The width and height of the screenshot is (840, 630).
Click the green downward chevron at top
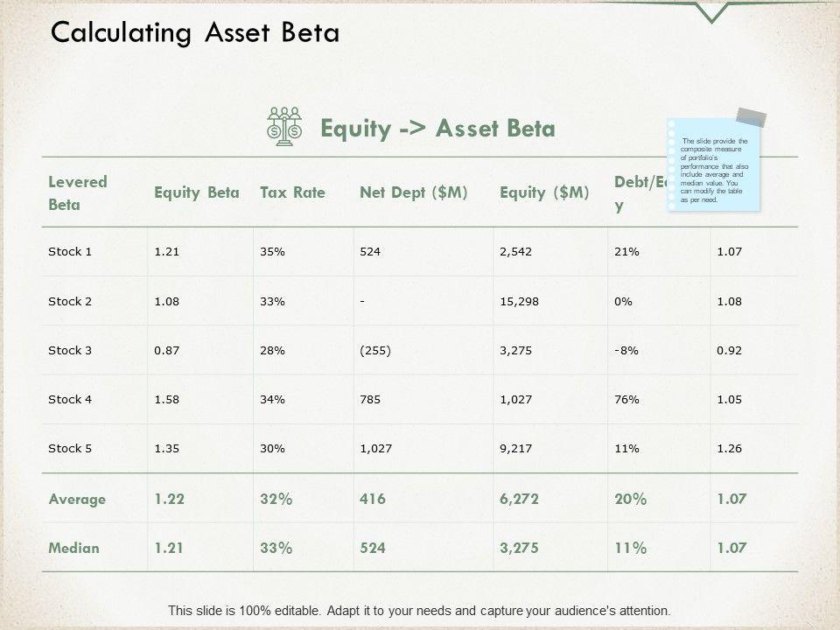(x=715, y=12)
